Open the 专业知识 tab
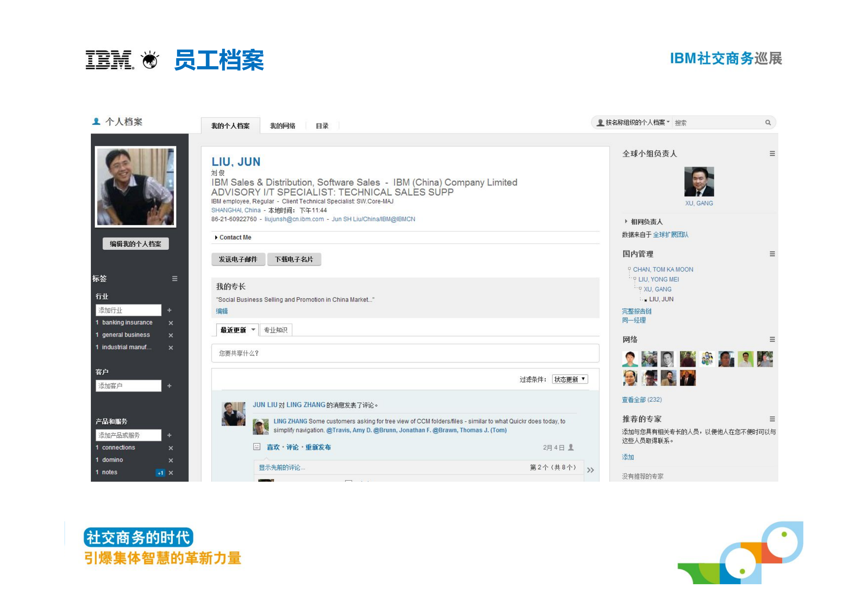Screen dimensions: 868x614 (x=276, y=329)
